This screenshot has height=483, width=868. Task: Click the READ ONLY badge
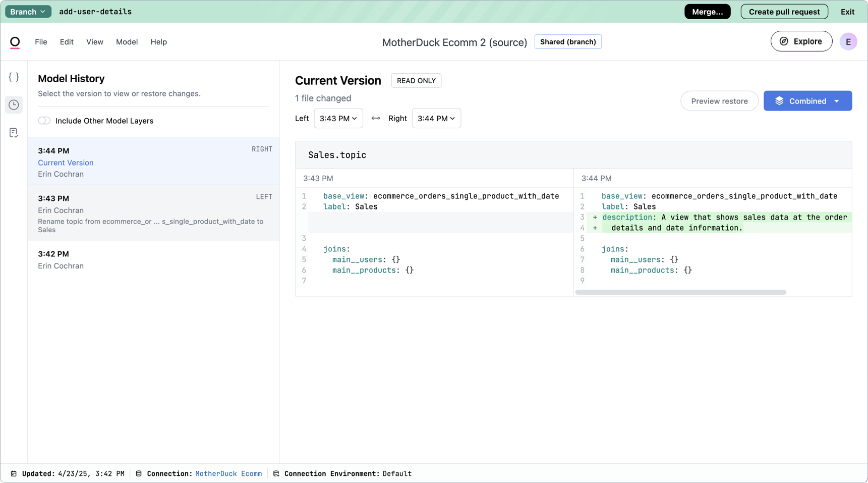[x=416, y=81]
